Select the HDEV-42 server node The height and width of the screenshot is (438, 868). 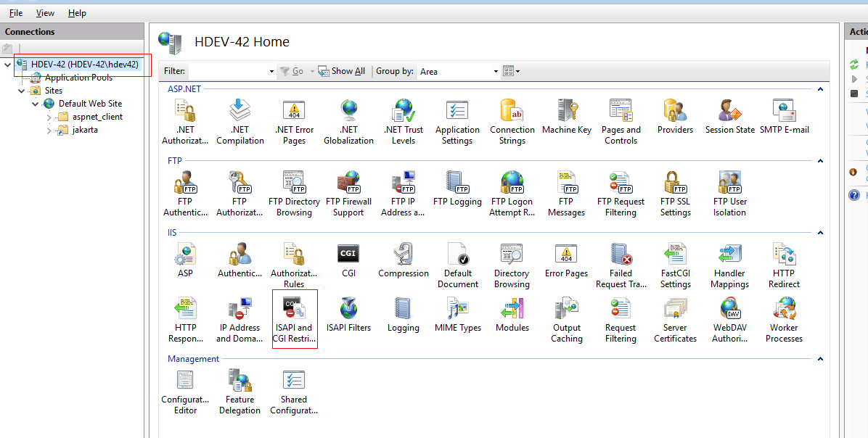tap(85, 65)
